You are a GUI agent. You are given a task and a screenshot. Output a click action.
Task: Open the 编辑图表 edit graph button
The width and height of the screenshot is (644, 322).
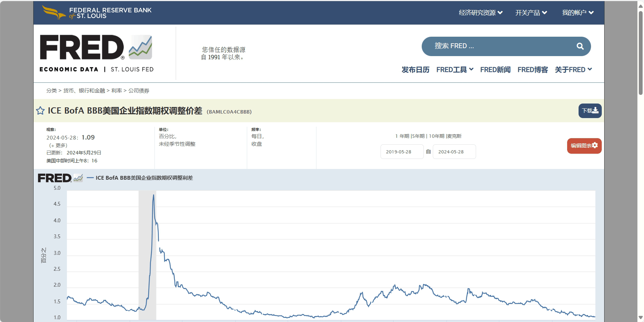point(584,146)
